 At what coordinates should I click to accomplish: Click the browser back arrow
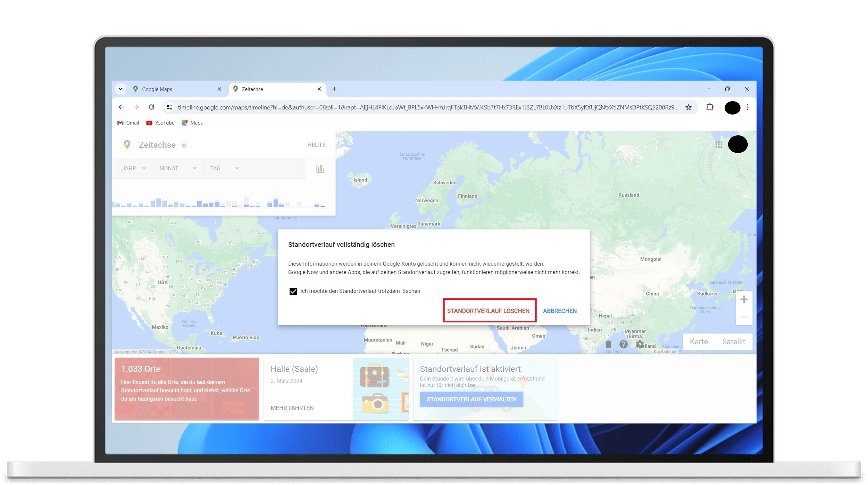(121, 107)
